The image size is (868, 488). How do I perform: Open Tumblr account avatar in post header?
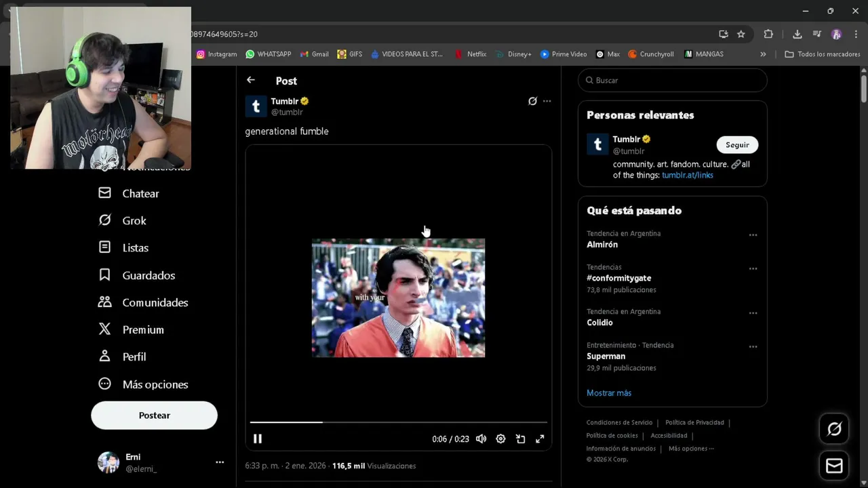pyautogui.click(x=256, y=106)
